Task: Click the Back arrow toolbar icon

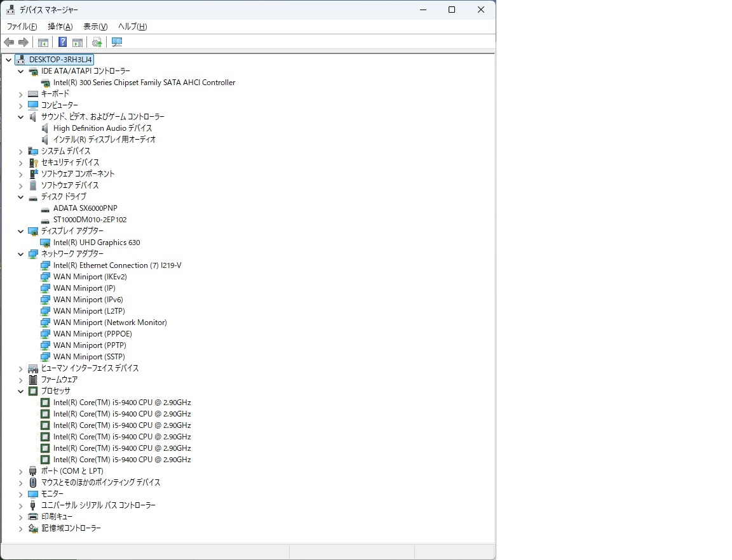Action: [9, 43]
